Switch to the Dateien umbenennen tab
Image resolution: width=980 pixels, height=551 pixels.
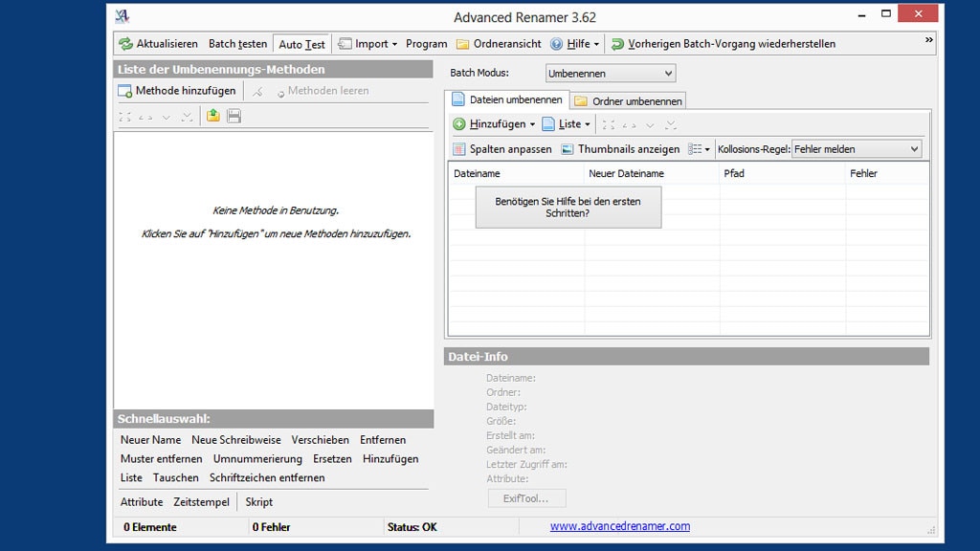click(x=507, y=99)
